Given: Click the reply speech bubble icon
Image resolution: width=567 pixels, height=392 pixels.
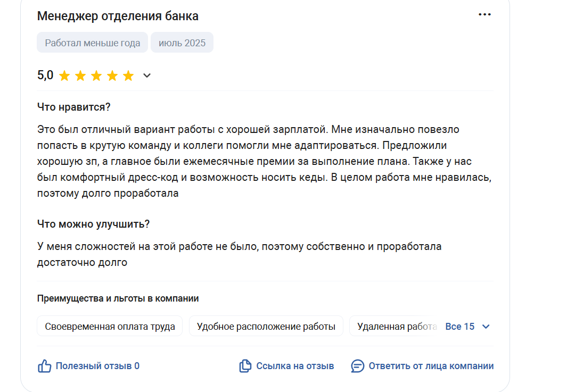Looking at the screenshot, I should 357,366.
